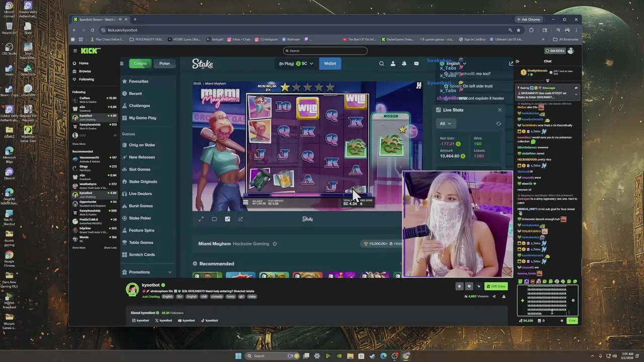Reload the Chrome page
644x362 pixels.
[x=92, y=30]
